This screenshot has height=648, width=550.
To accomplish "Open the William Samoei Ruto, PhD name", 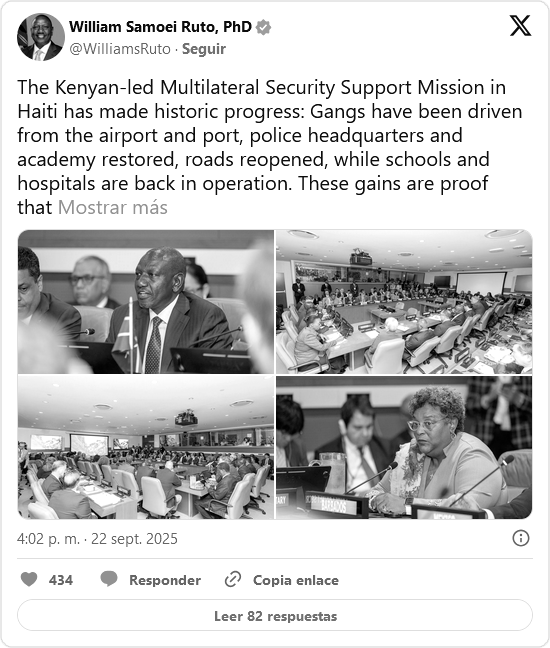I will coord(160,27).
